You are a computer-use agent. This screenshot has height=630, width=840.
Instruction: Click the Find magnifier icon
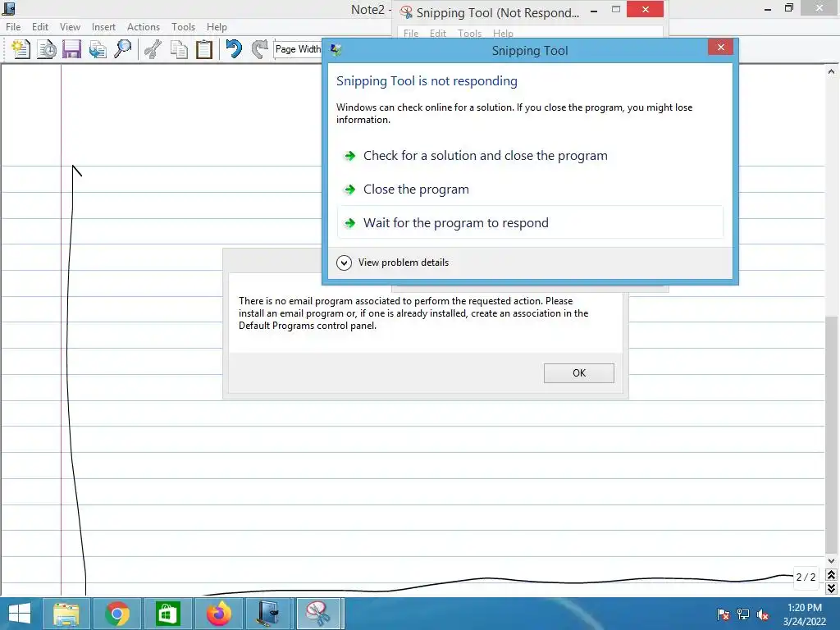tap(123, 49)
